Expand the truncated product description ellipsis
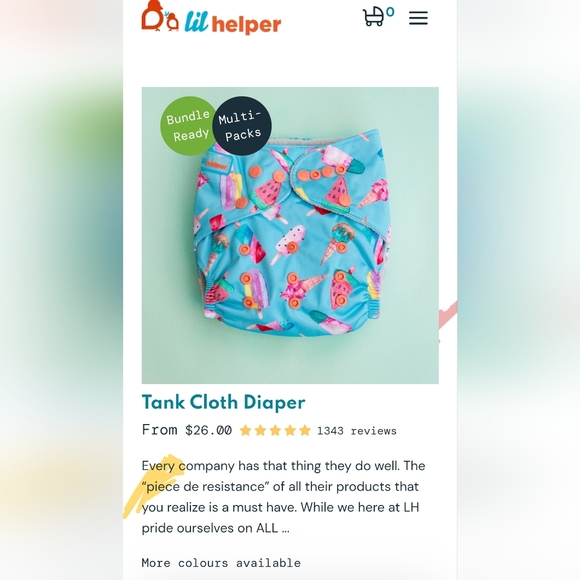Viewport: 580px width, 580px height. (285, 529)
